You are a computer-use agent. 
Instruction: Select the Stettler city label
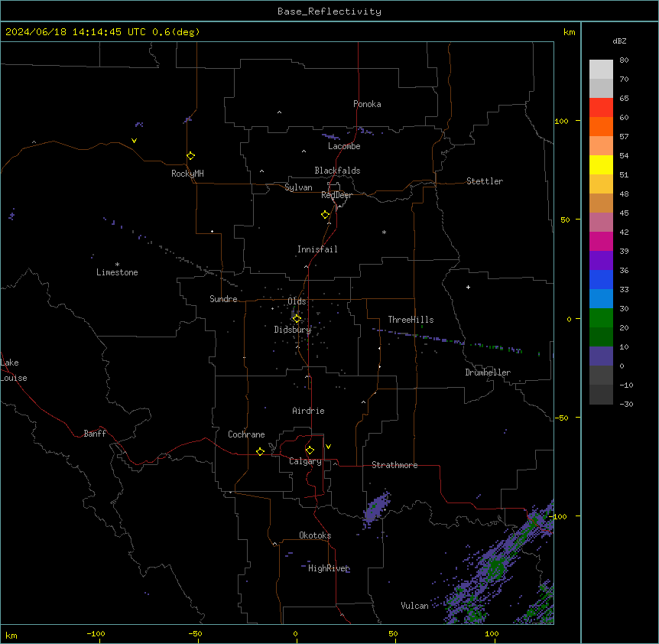click(x=485, y=181)
